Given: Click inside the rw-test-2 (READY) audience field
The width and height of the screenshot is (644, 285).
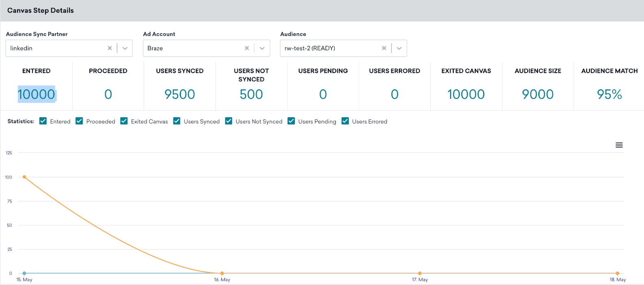Looking at the screenshot, I should [x=329, y=48].
